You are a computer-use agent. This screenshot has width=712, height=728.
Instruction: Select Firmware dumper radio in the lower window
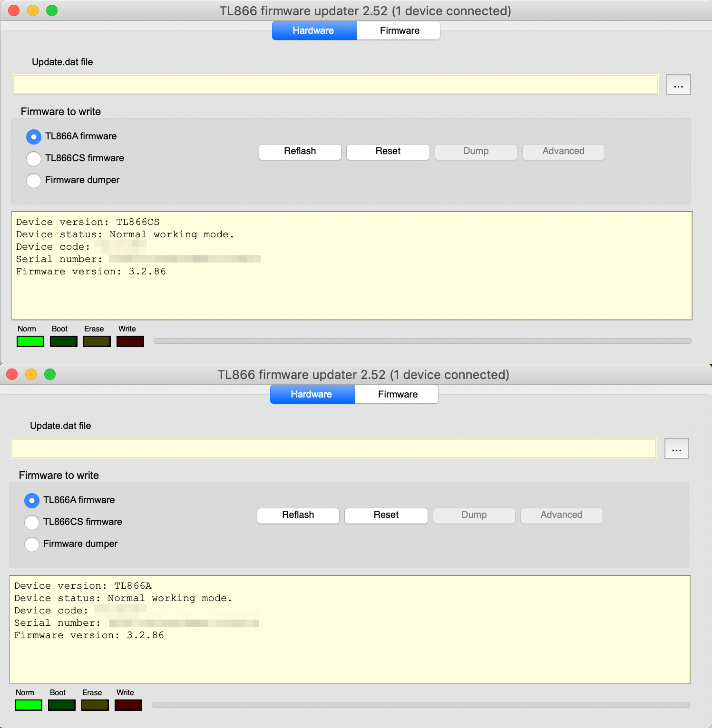click(x=32, y=544)
